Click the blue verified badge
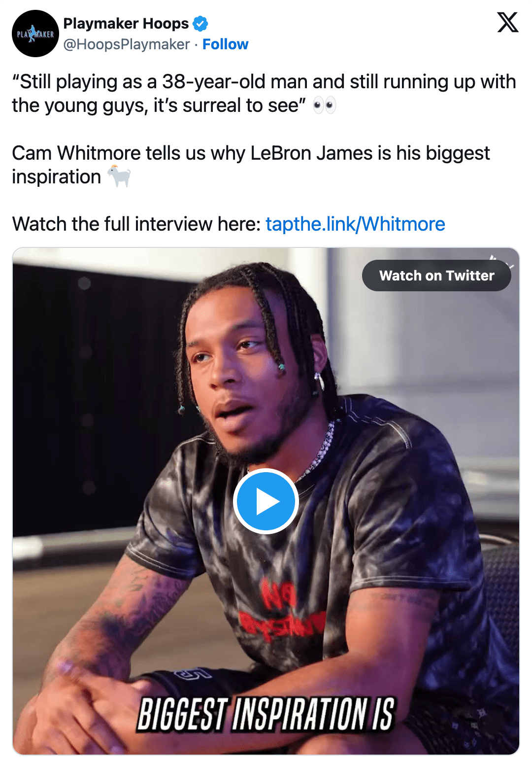532x762 pixels. tap(200, 24)
